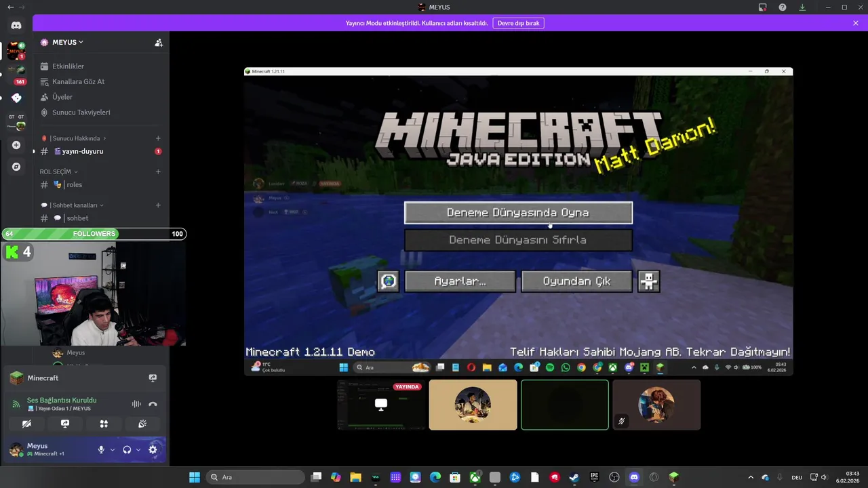
Task: Click the Windows taskbar Ara search box
Action: (x=255, y=477)
